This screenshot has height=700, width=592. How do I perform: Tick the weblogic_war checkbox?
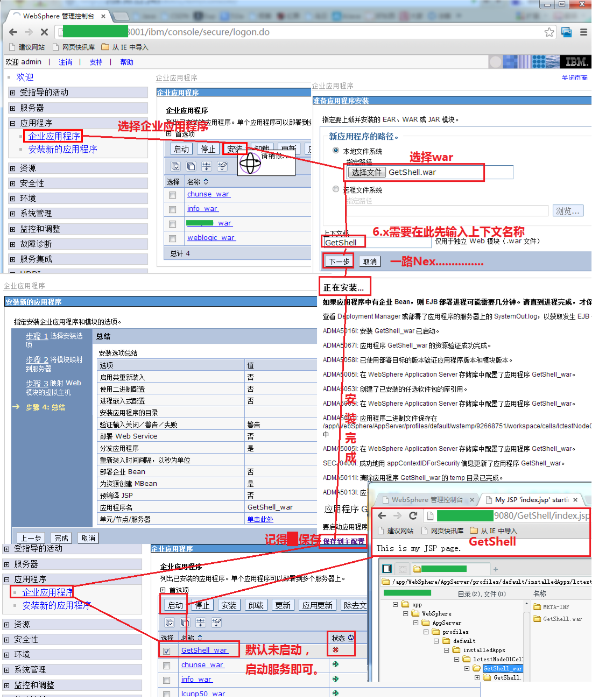173,238
